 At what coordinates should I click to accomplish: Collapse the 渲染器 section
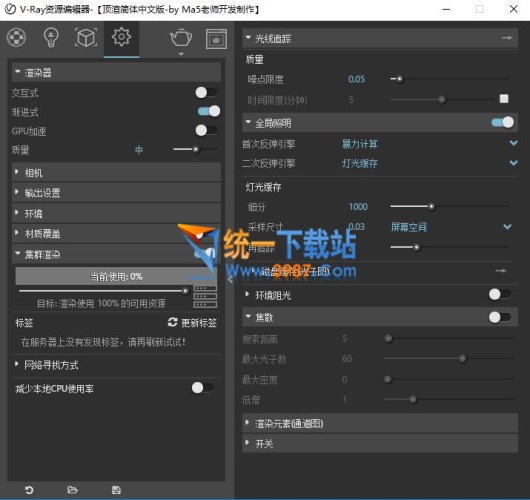point(116,72)
